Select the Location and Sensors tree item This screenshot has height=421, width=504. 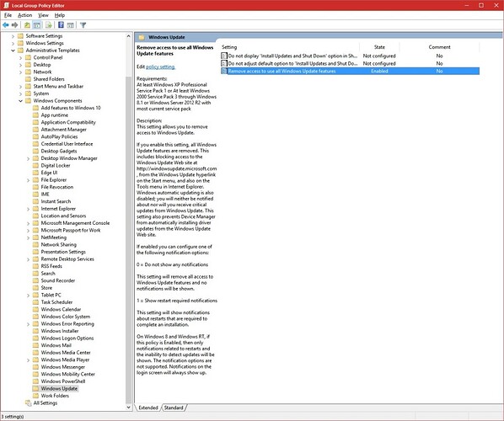(63, 216)
